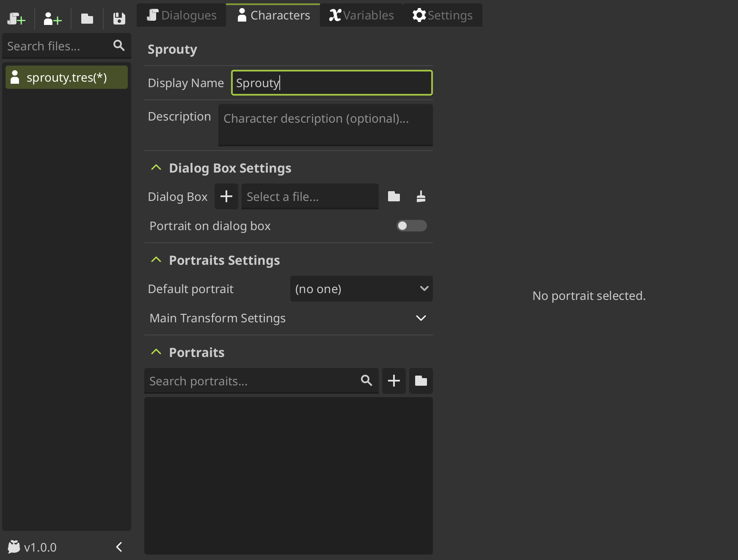The width and height of the screenshot is (738, 560).
Task: Click the add new character icon
Action: point(52,19)
